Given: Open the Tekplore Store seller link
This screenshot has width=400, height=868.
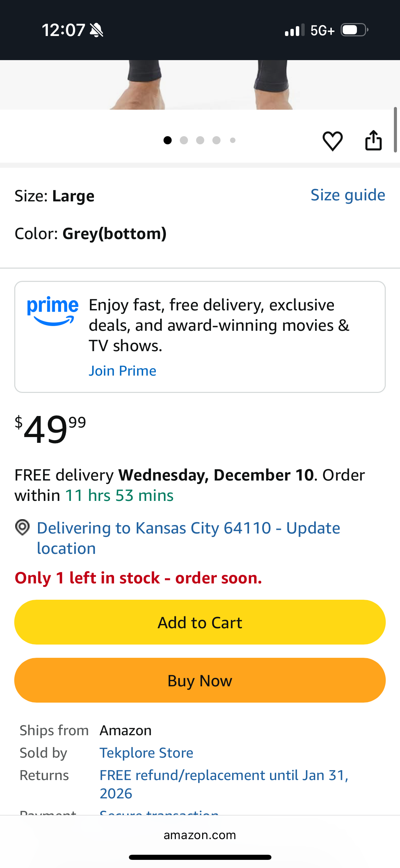Looking at the screenshot, I should pos(146,753).
